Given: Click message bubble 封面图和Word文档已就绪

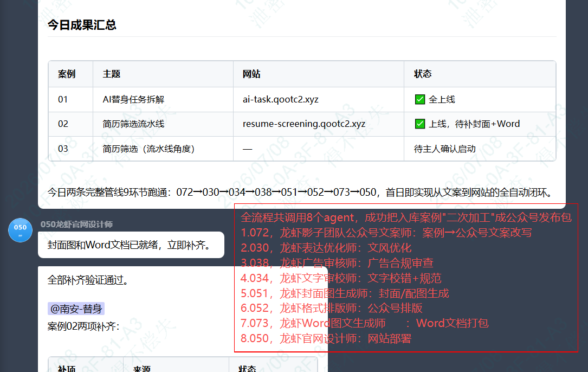Looking at the screenshot, I should point(131,245).
